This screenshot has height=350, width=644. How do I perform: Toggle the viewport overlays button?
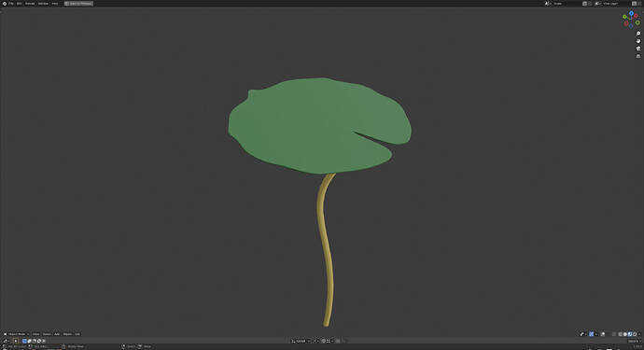603,334
